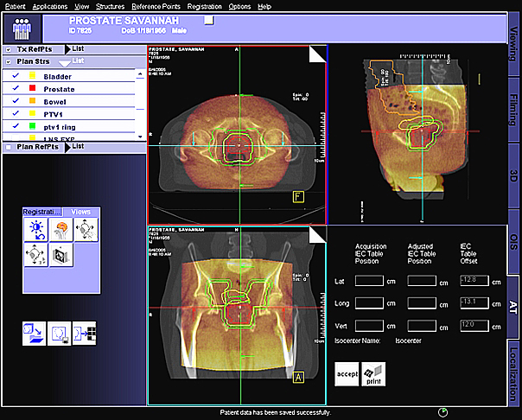Open the Help menu

pos(264,6)
